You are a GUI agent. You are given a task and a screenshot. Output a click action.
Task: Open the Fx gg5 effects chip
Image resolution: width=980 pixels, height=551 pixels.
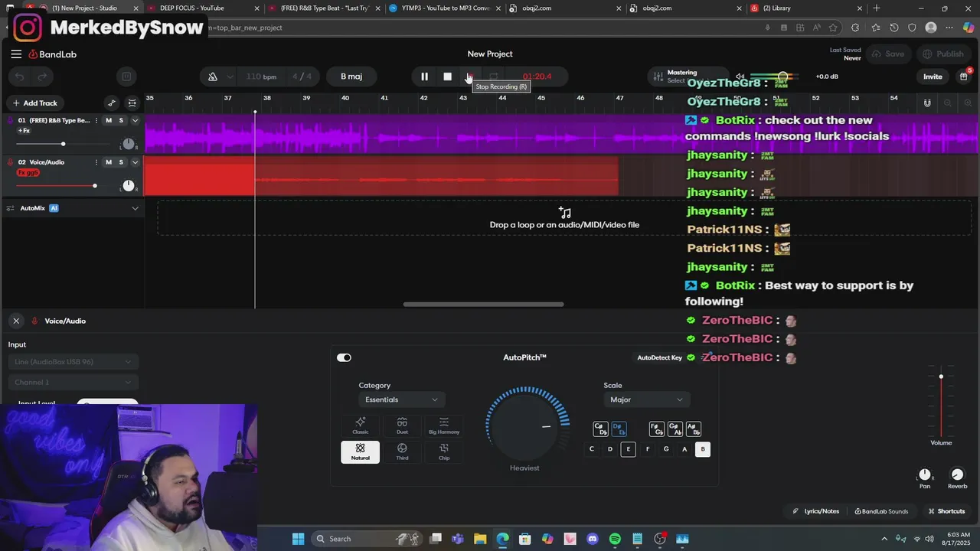[x=28, y=173]
